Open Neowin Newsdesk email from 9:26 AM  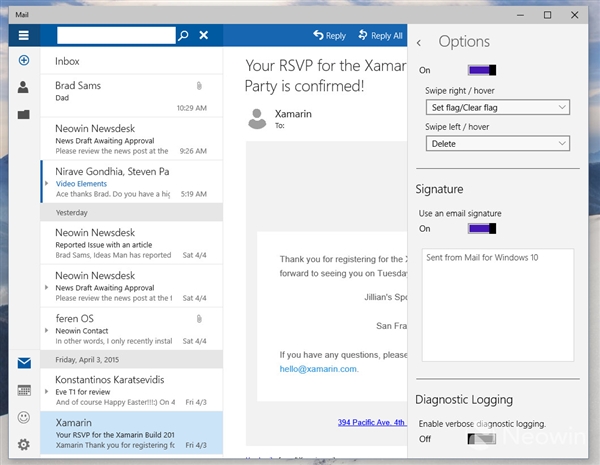click(x=132, y=139)
